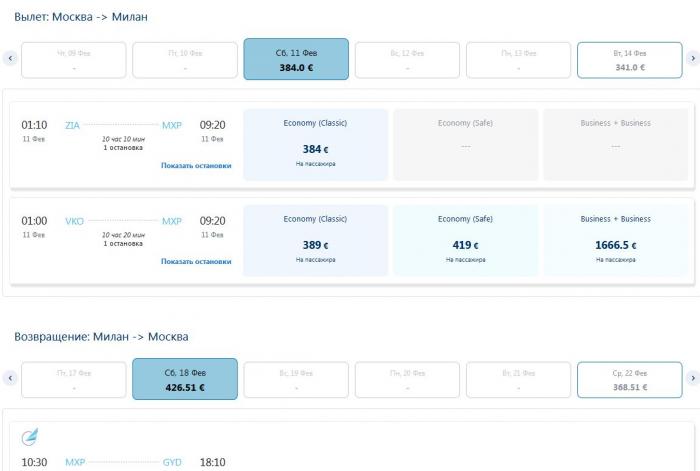Show stops for the VKO to MXP flight
This screenshot has height=471, width=700.
pyautogui.click(x=196, y=262)
